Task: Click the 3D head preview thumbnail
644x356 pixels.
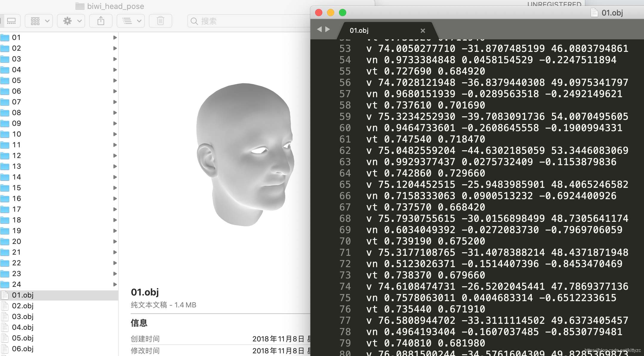Action: (x=245, y=154)
